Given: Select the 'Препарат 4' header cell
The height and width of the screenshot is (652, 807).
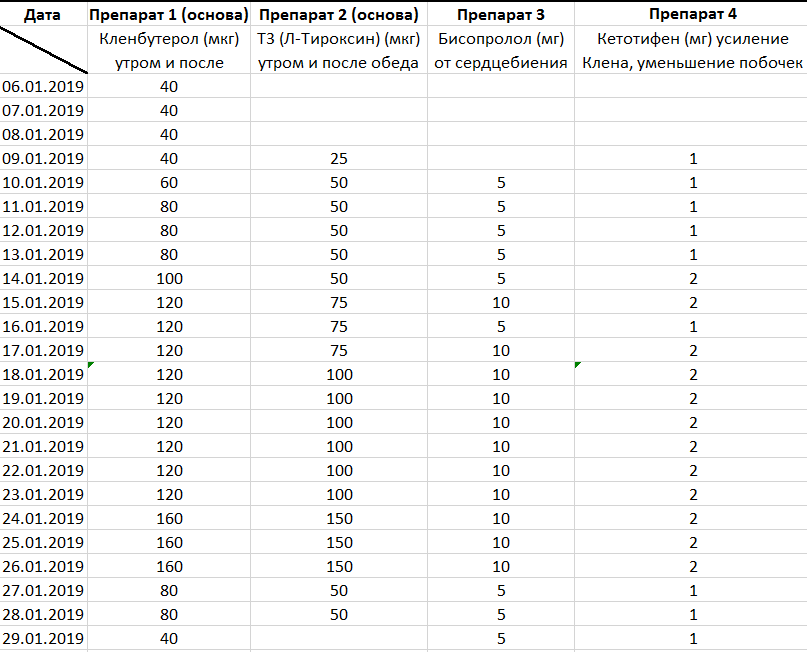Looking at the screenshot, I should (690, 14).
